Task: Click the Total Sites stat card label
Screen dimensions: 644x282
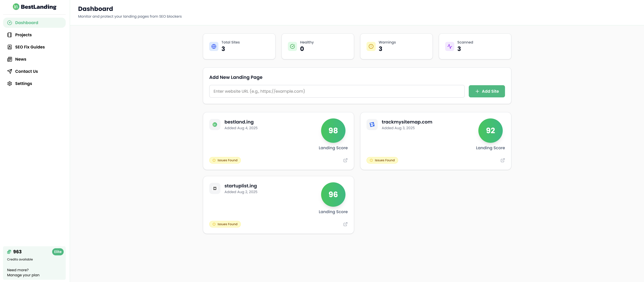Action: coord(231,42)
